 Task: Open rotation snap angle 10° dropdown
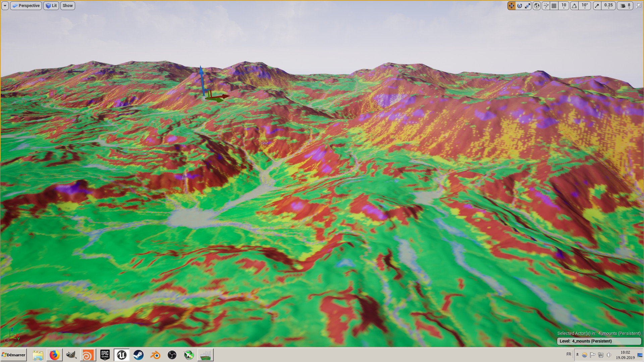tap(585, 6)
